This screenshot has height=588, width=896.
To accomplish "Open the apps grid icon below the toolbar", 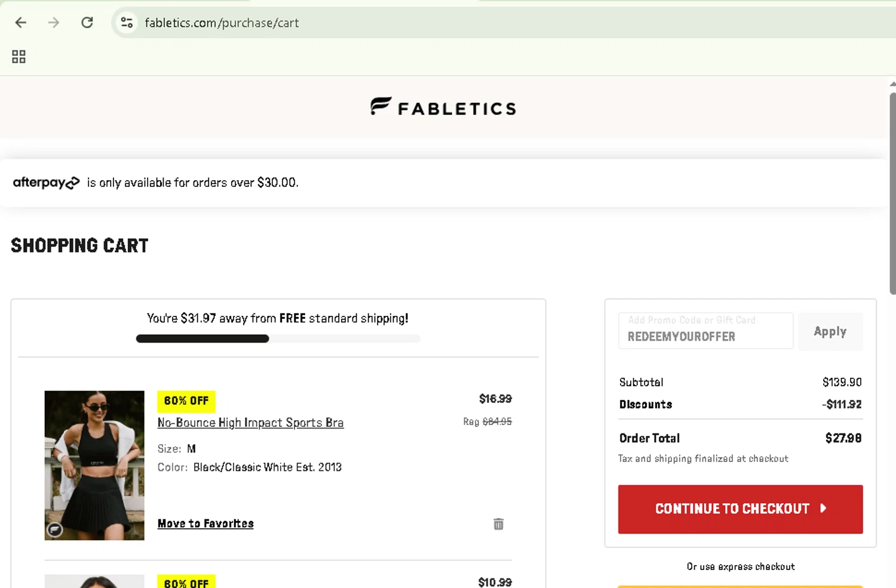I will pos(19,57).
